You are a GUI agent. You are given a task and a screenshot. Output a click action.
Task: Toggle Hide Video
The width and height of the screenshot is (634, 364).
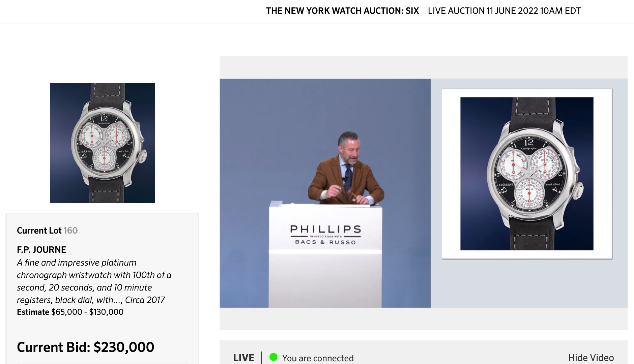[x=591, y=358]
